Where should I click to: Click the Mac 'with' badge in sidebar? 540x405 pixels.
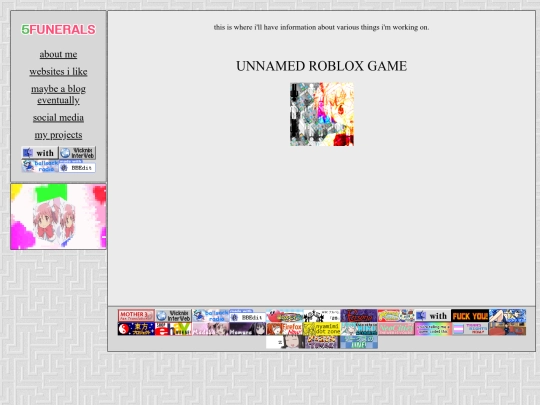click(40, 153)
